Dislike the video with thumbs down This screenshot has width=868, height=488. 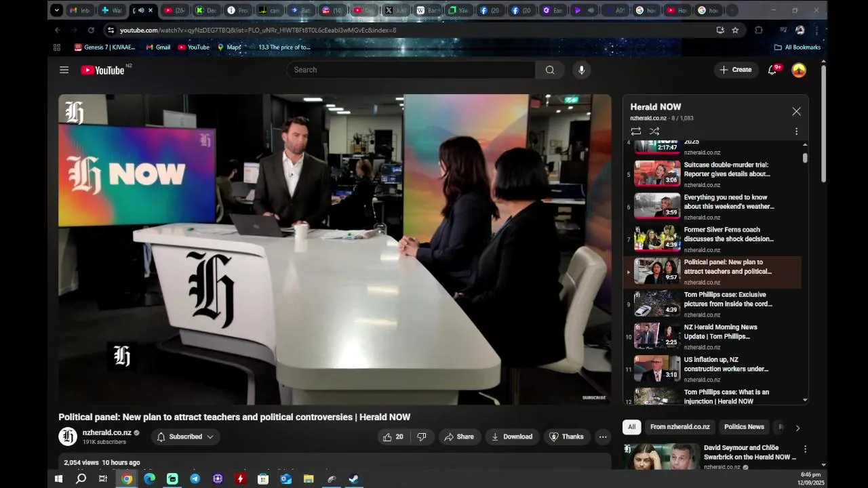point(421,437)
